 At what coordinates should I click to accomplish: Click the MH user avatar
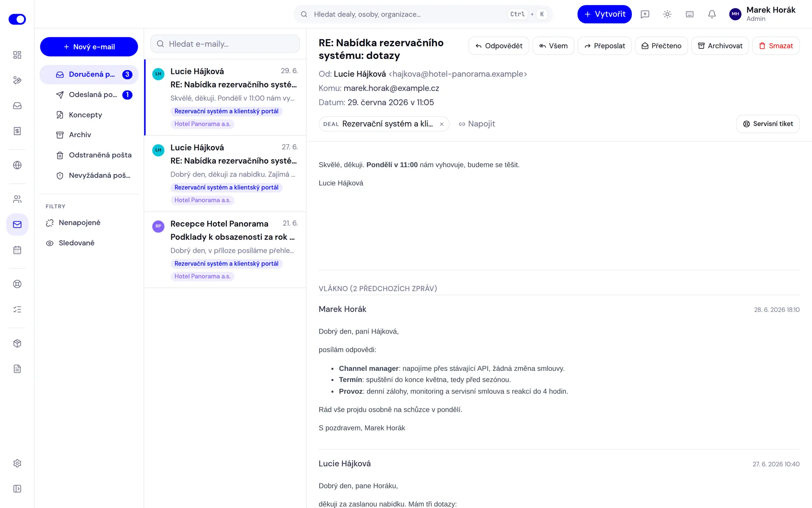click(735, 14)
